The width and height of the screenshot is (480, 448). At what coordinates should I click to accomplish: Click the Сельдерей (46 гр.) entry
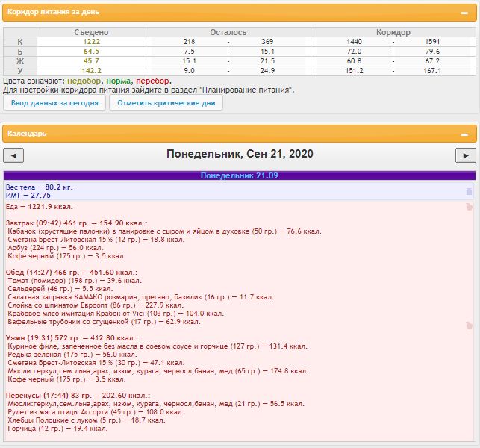coord(60,289)
